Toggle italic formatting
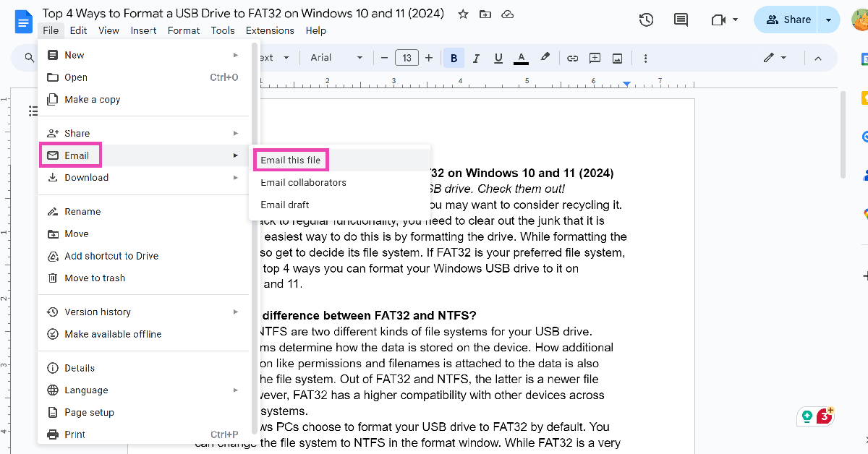 [x=477, y=58]
